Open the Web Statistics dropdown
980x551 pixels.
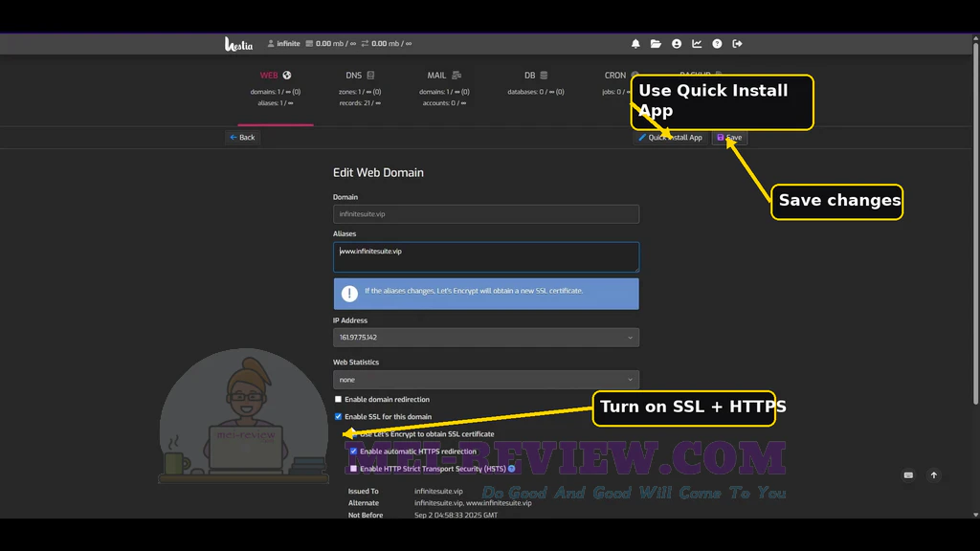coord(486,380)
